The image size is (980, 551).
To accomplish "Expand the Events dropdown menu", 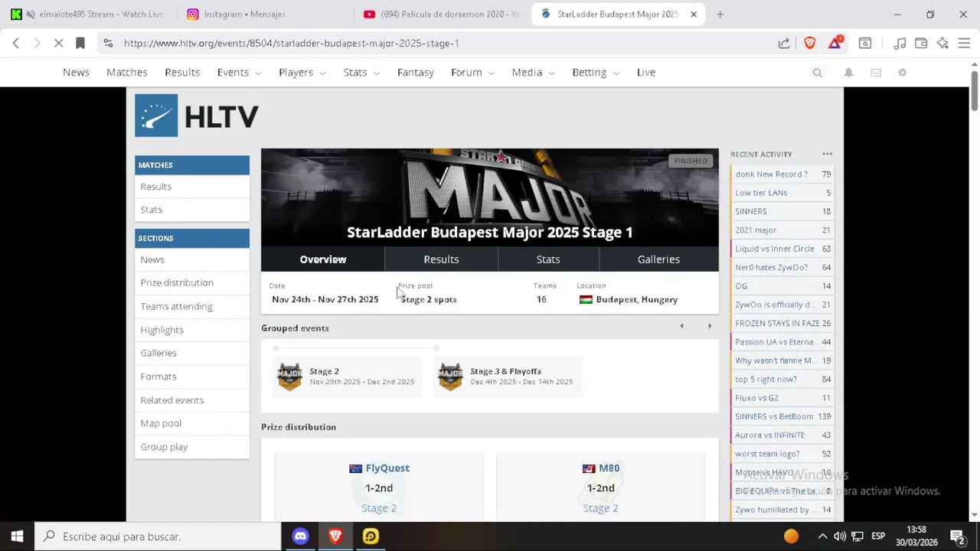I will point(239,73).
